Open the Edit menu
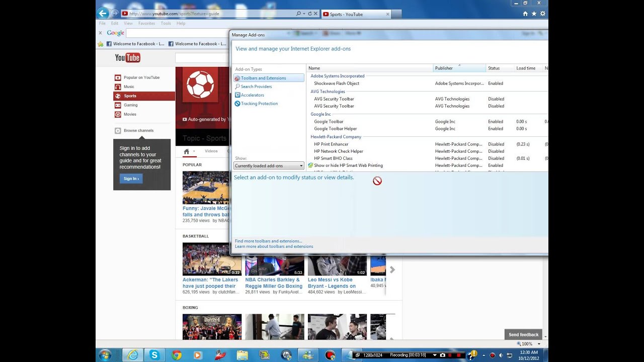 (115, 23)
